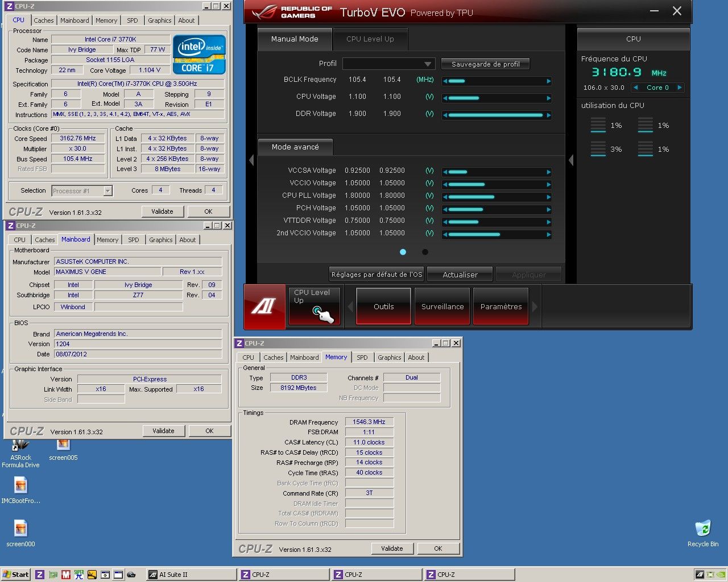Open the Recycle Bin
Screen dimensions: 728x582
(703, 533)
